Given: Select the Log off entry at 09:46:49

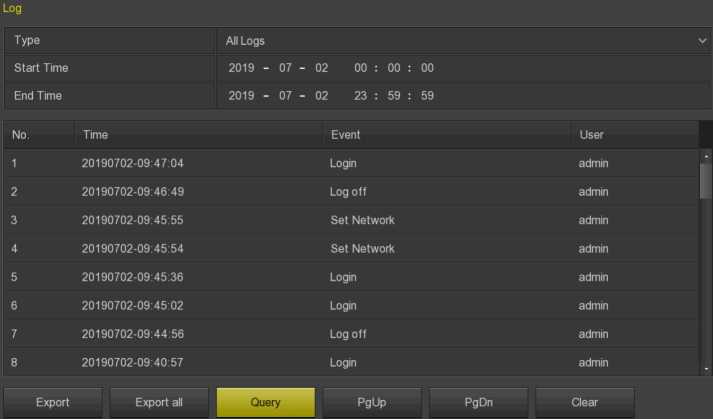Looking at the screenshot, I should coord(350,191).
